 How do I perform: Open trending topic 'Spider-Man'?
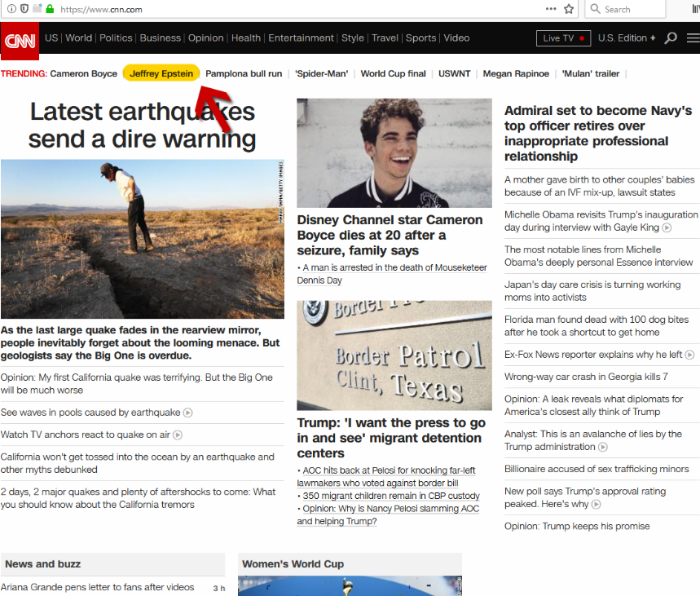point(321,73)
